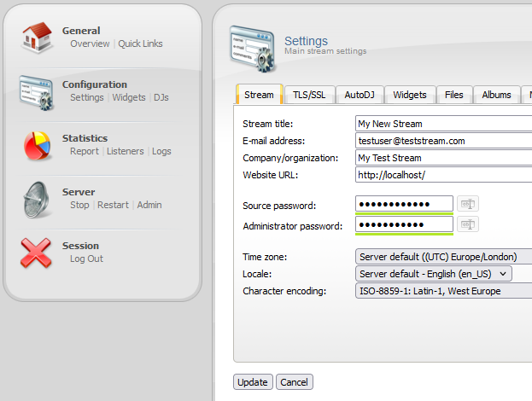This screenshot has width=532, height=401.
Task: Open sidebar Widgets link
Action: click(x=129, y=97)
